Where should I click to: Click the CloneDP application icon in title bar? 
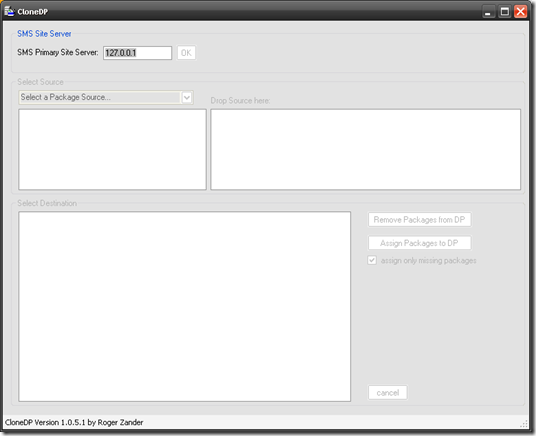(9, 11)
